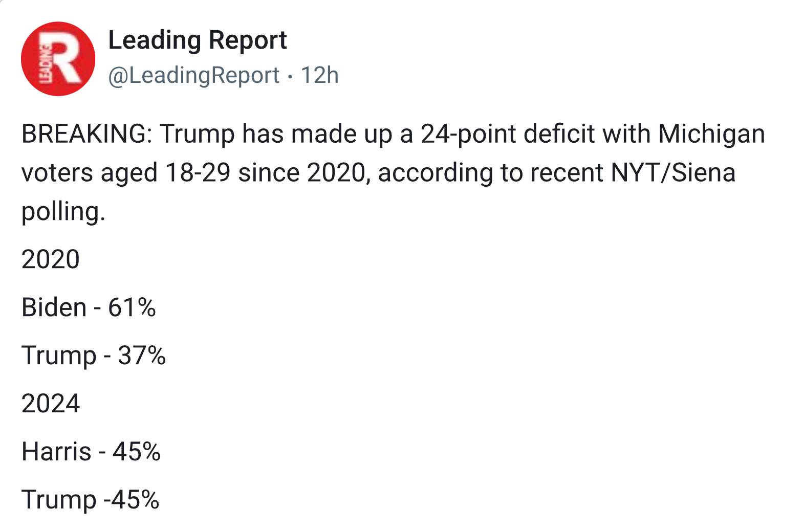Click the 'Biden - 61%' line
Screen dimensions: 804x532
pos(89,307)
